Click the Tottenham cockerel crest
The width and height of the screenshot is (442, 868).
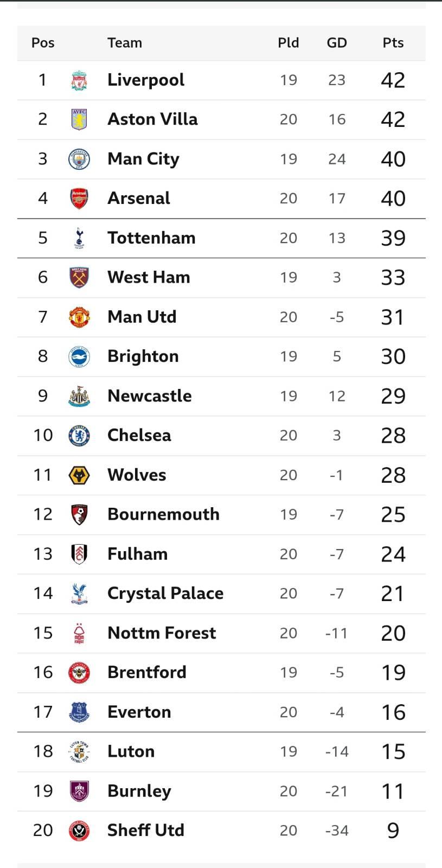tap(79, 238)
